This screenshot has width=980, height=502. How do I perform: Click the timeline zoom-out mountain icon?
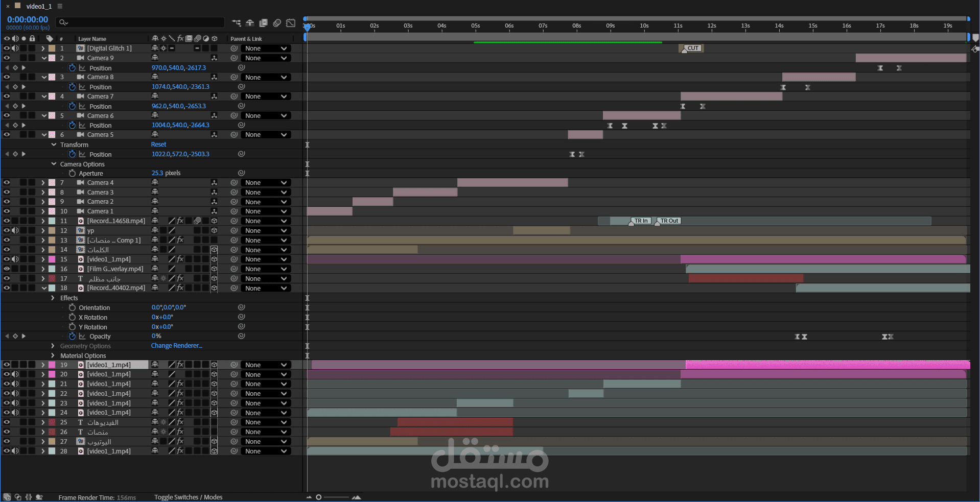pos(309,497)
